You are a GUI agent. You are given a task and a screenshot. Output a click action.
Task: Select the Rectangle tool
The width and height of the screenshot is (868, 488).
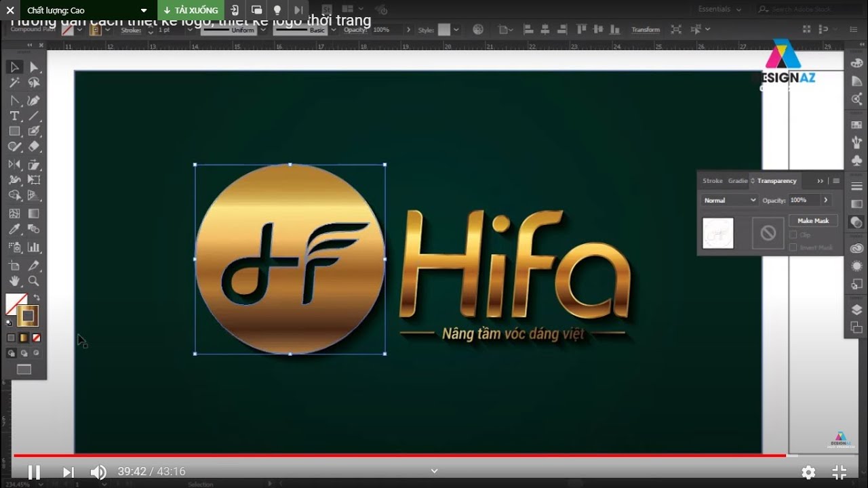click(x=14, y=131)
